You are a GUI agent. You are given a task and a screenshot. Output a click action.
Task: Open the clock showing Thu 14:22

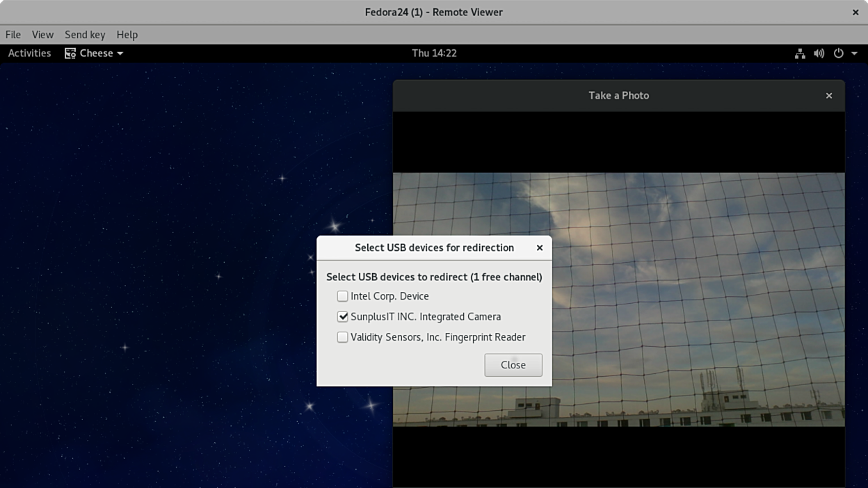coord(434,54)
